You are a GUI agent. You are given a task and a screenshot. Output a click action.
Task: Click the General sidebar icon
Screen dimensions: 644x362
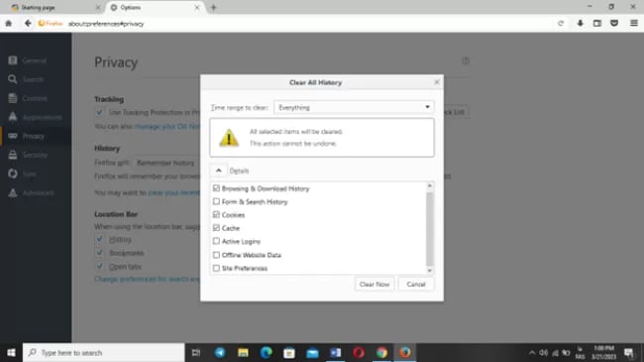pos(13,60)
